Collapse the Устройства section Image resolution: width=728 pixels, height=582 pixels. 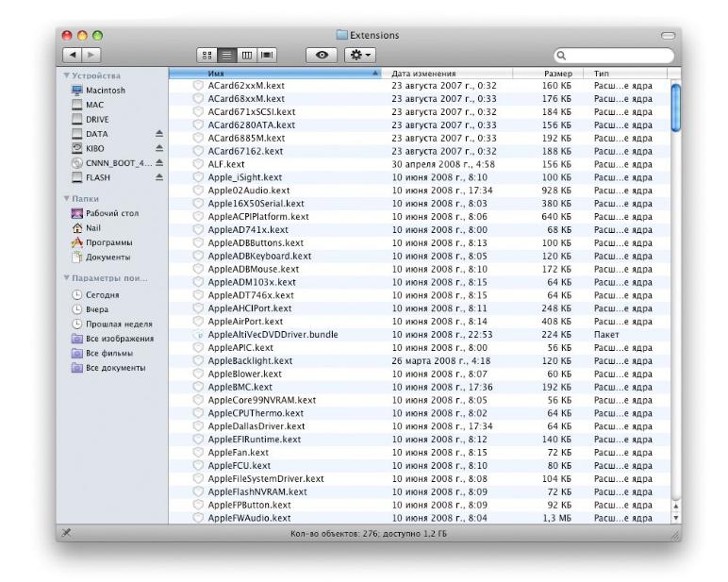(67, 75)
